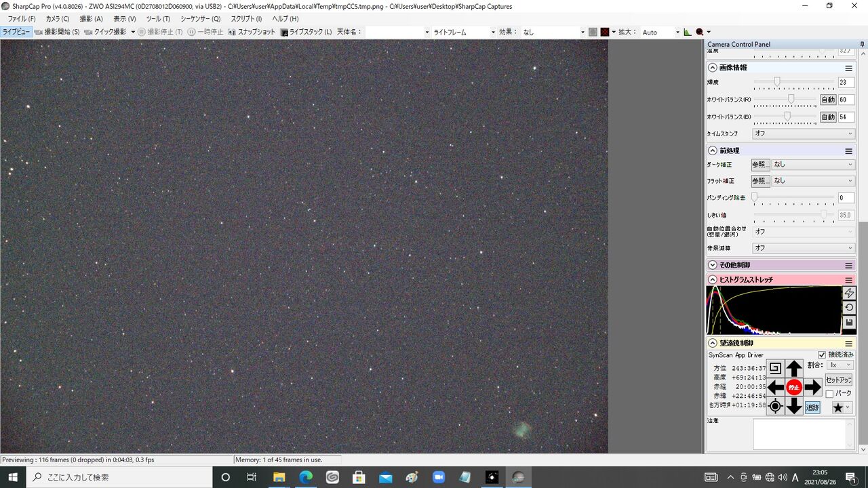Click the 輝度 value box showing 23
This screenshot has width=868, height=488.
pyautogui.click(x=846, y=83)
